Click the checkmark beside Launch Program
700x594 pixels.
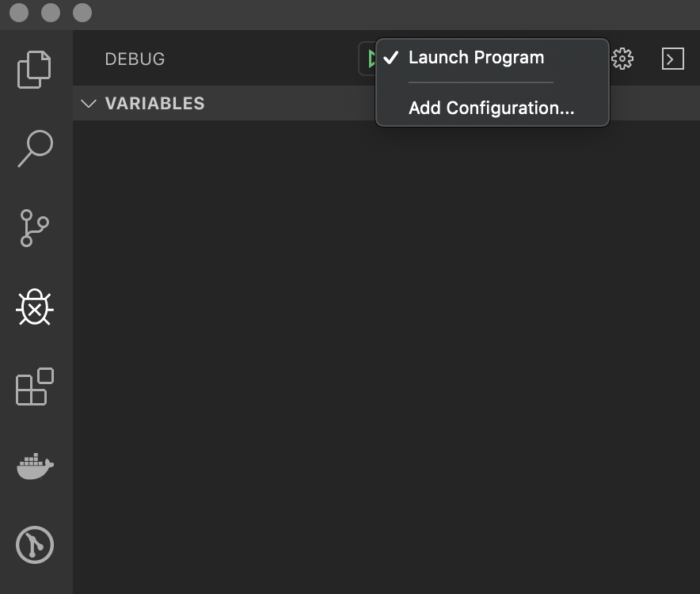tap(390, 58)
